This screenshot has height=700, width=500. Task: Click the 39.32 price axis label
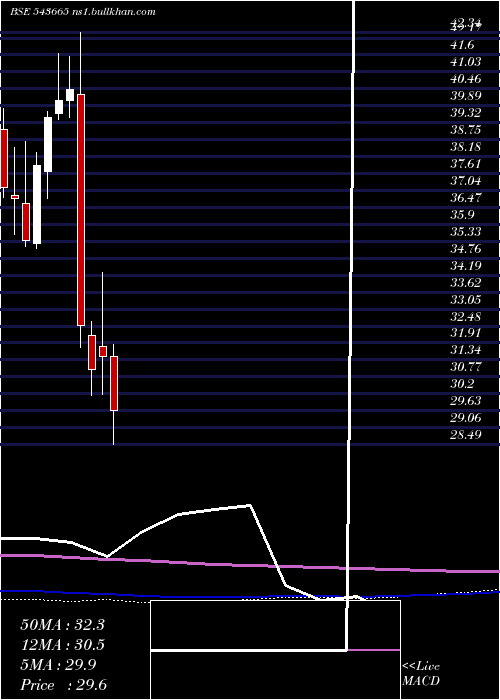pos(465,113)
